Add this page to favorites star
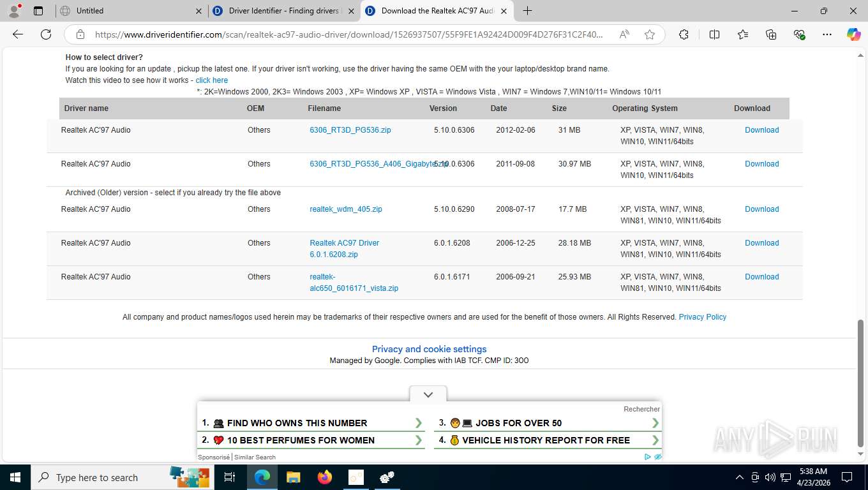 pos(650,34)
